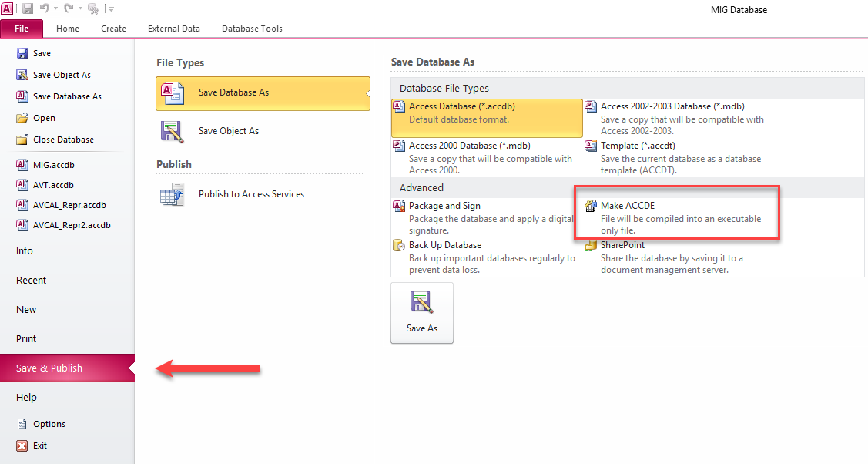Open the Recent section in backstage
This screenshot has width=868, height=464.
tap(32, 281)
